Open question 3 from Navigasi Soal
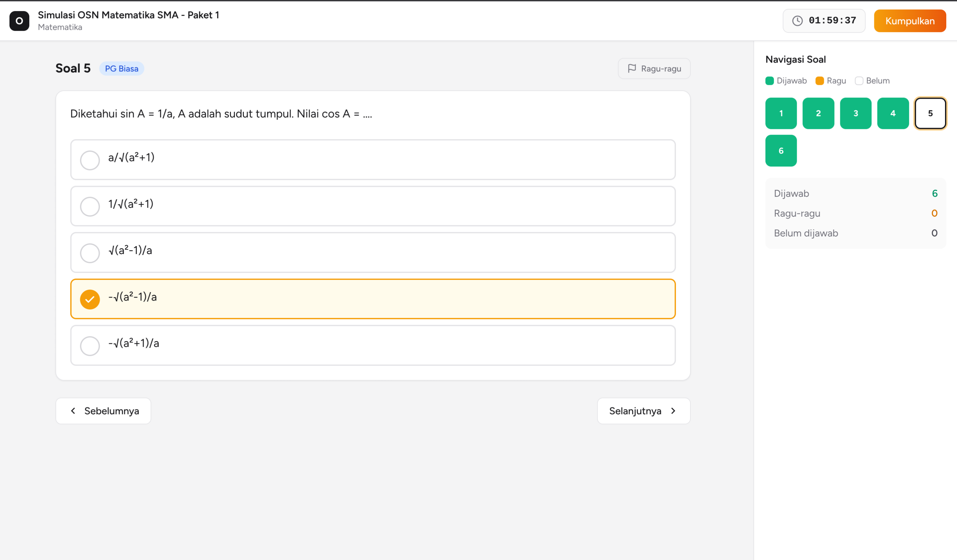The height and width of the screenshot is (560, 957). (855, 114)
